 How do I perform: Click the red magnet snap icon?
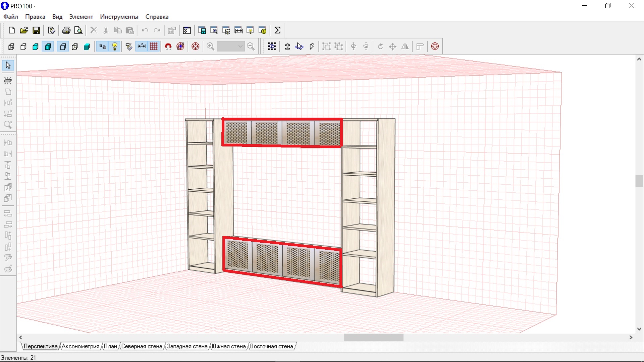coord(168,47)
